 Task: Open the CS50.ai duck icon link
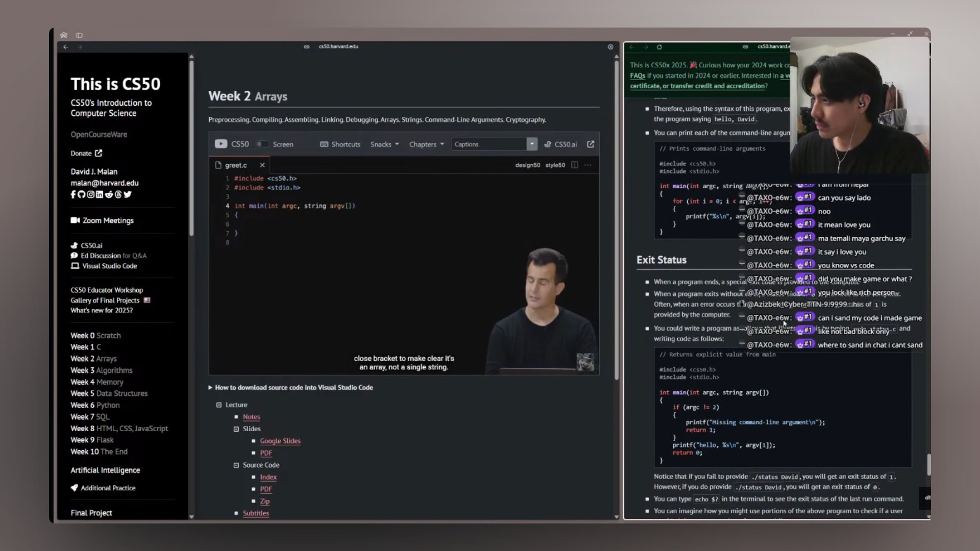pyautogui.click(x=547, y=144)
